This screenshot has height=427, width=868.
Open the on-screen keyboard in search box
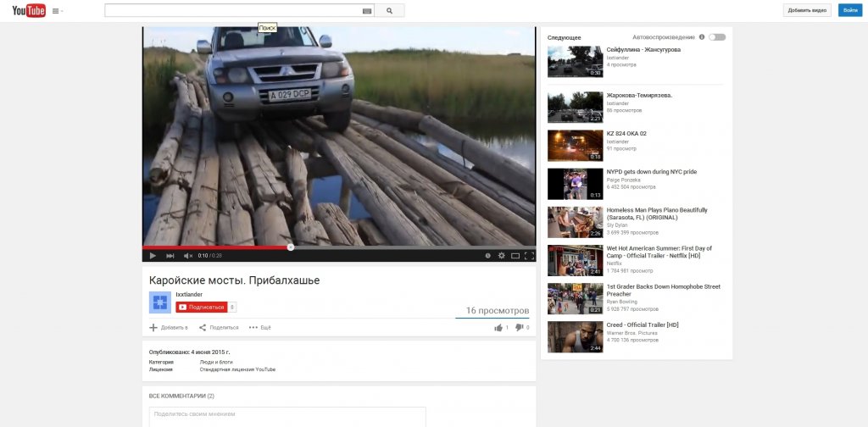(x=366, y=10)
